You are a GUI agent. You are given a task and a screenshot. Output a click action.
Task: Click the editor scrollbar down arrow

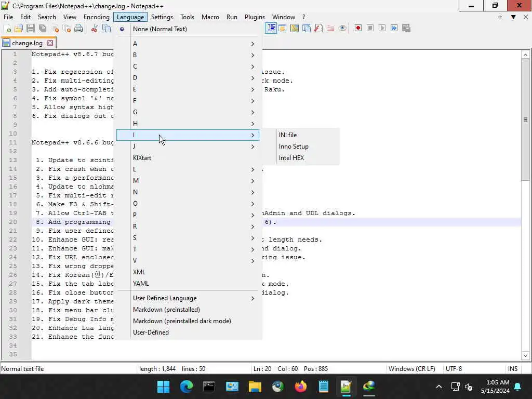525,355
